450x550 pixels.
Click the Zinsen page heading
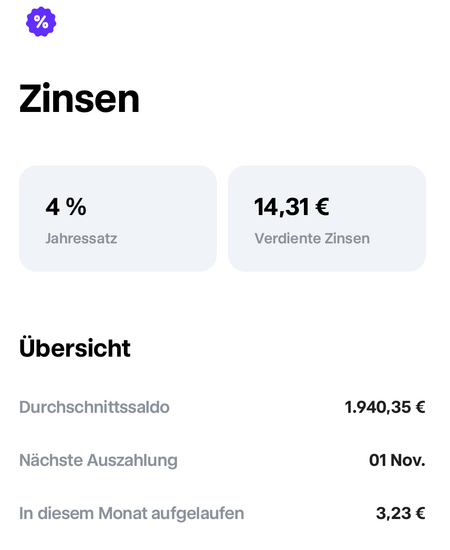(79, 99)
